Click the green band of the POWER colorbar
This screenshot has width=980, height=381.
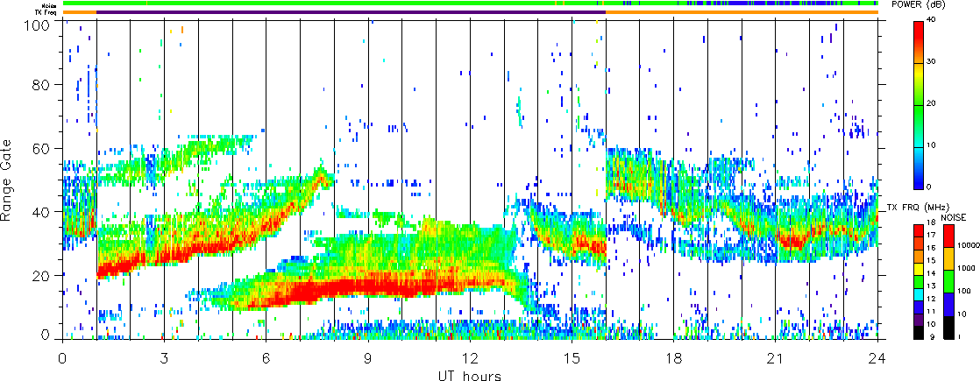920,126
